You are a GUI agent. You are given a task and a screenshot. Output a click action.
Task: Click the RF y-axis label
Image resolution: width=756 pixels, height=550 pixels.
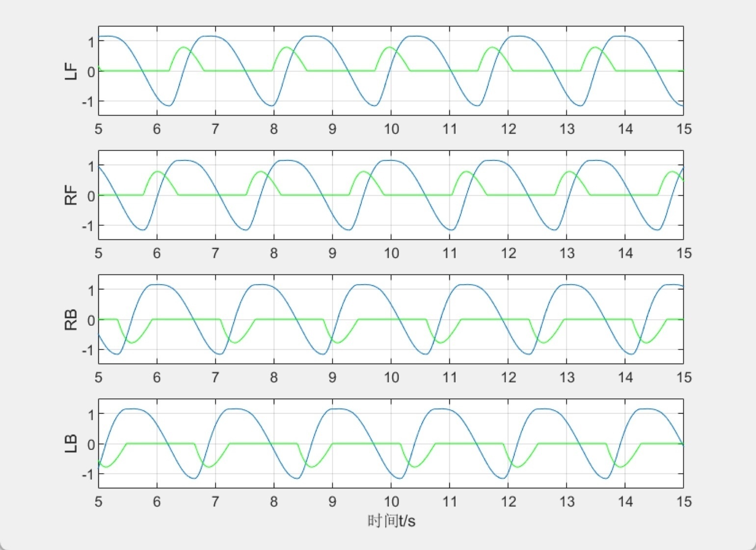pos(71,195)
